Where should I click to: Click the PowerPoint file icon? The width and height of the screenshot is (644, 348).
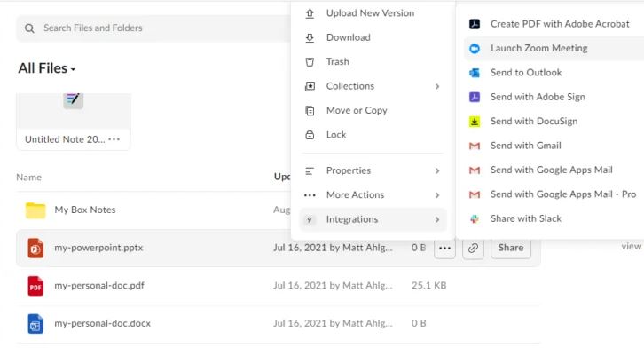(x=35, y=249)
